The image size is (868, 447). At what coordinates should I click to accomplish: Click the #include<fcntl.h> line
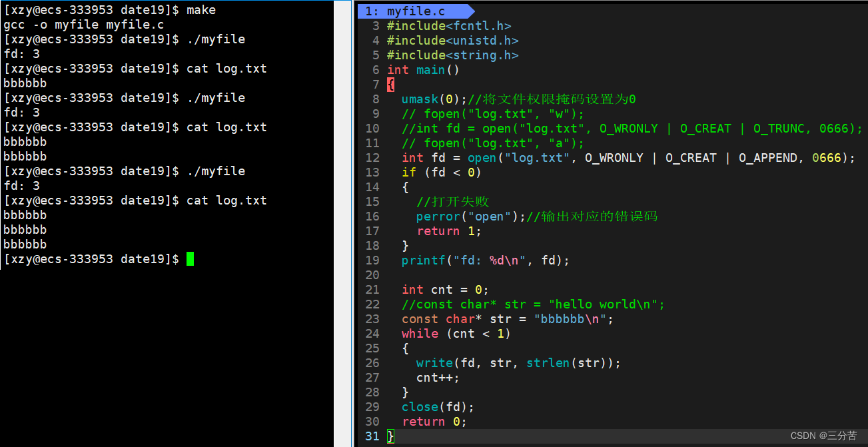tap(449, 26)
